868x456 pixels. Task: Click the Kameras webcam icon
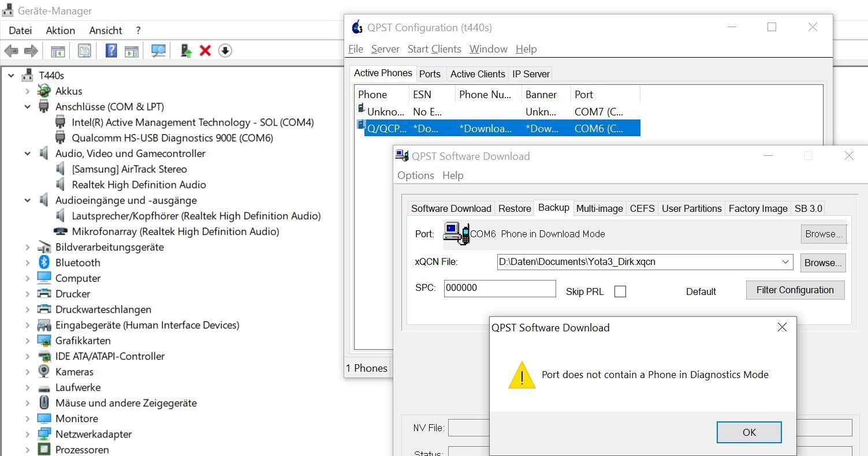click(x=44, y=372)
